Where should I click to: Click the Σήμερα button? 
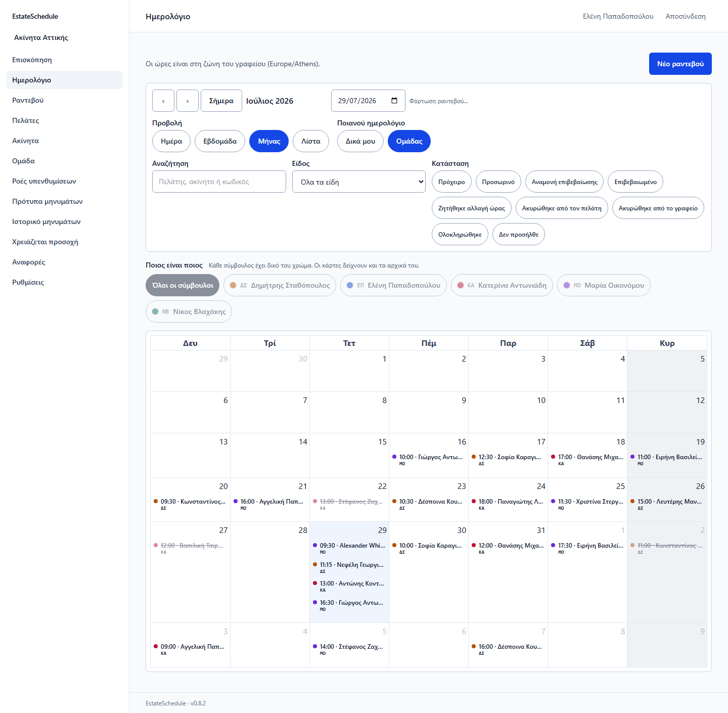(221, 101)
